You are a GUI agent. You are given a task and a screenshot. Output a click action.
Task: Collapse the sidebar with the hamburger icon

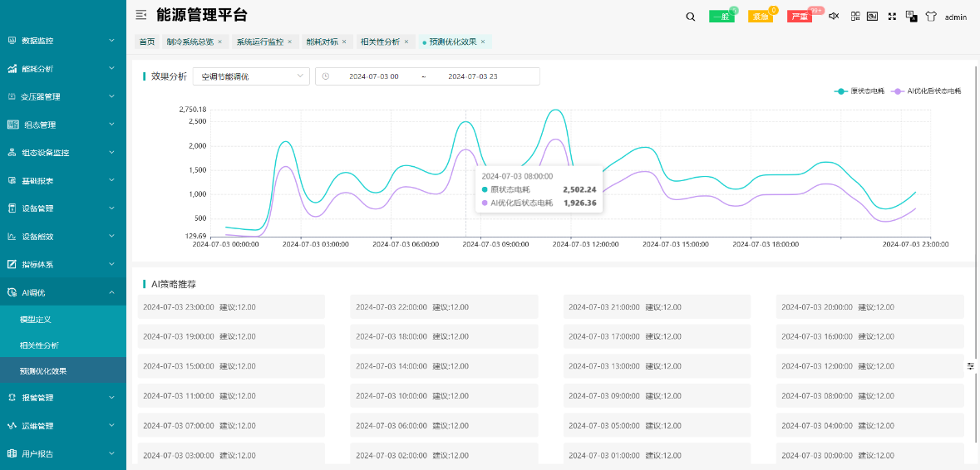pyautogui.click(x=140, y=15)
